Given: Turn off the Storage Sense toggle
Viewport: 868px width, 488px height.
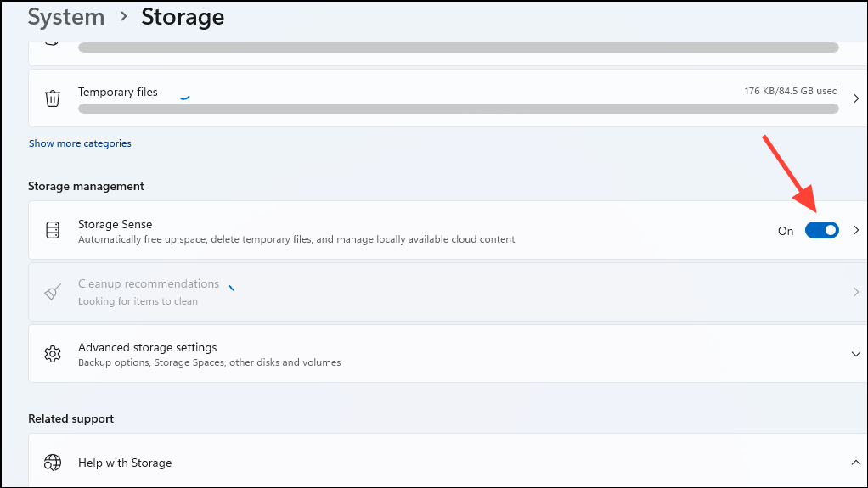Looking at the screenshot, I should 821,230.
